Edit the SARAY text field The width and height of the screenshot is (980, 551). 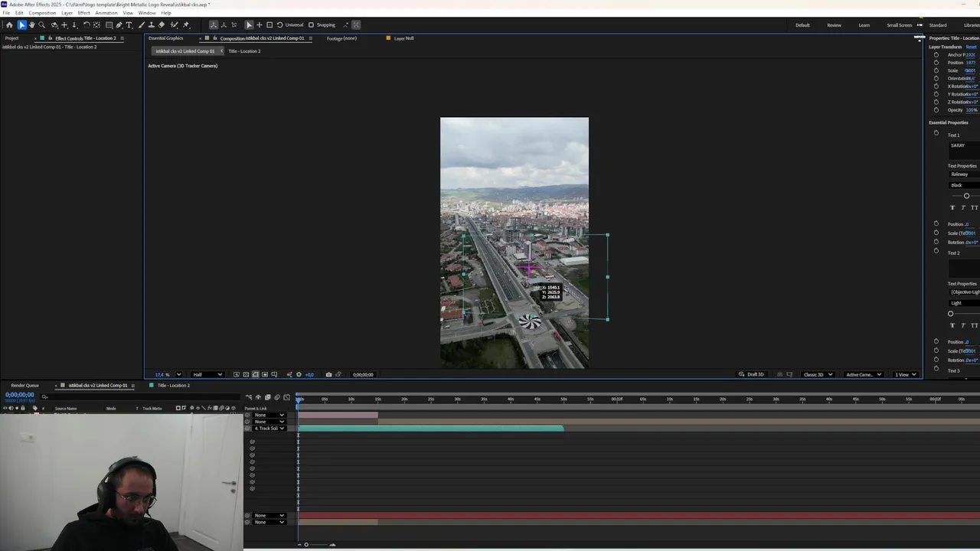[965, 151]
